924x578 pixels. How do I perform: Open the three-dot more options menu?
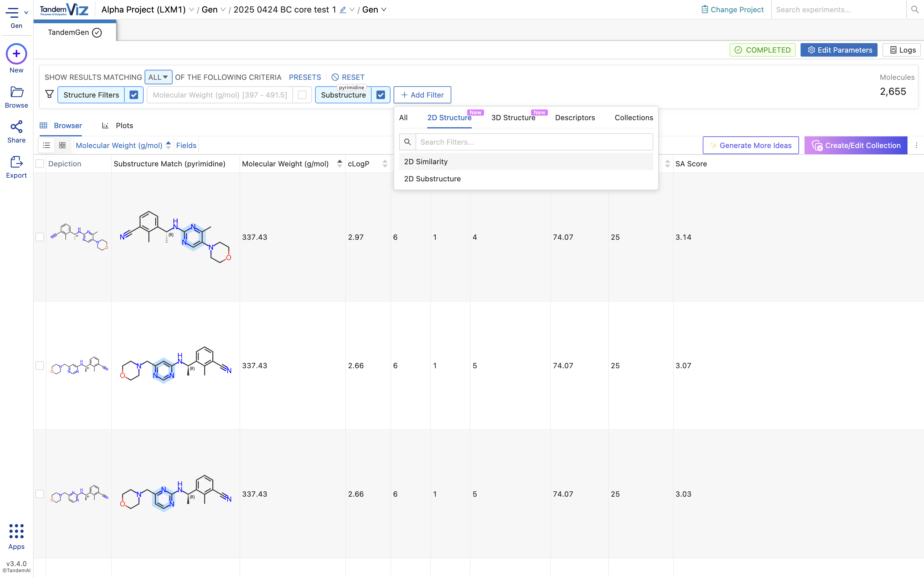pos(916,145)
